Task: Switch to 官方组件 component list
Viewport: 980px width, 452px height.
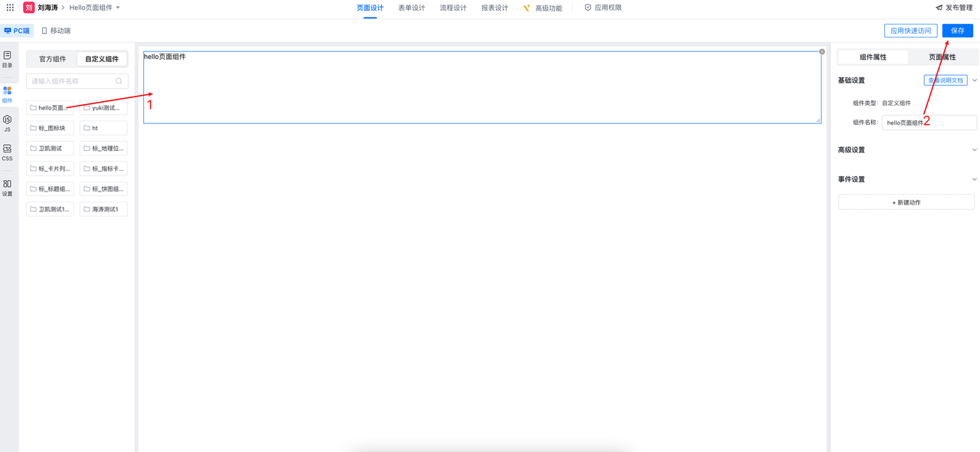Action: coord(52,59)
